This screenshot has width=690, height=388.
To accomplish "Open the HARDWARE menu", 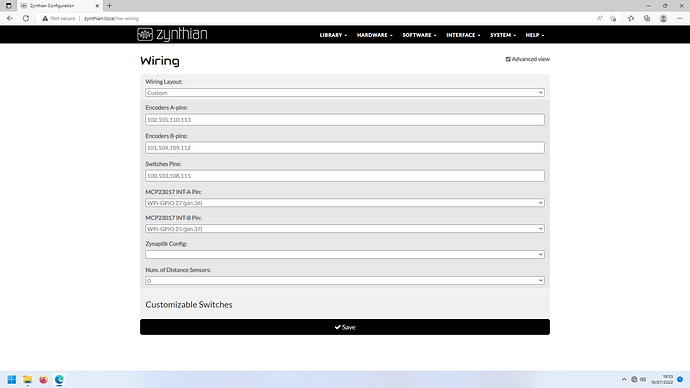I will (374, 35).
